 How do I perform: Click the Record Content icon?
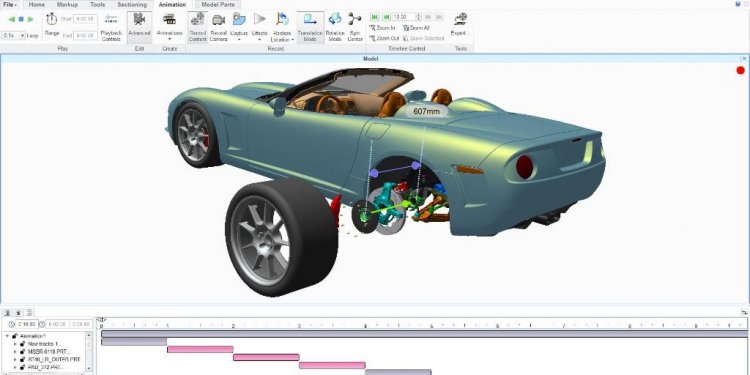198,20
